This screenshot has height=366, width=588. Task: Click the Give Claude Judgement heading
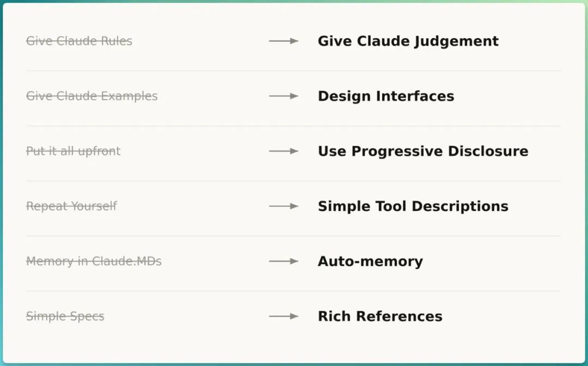pyautogui.click(x=408, y=41)
